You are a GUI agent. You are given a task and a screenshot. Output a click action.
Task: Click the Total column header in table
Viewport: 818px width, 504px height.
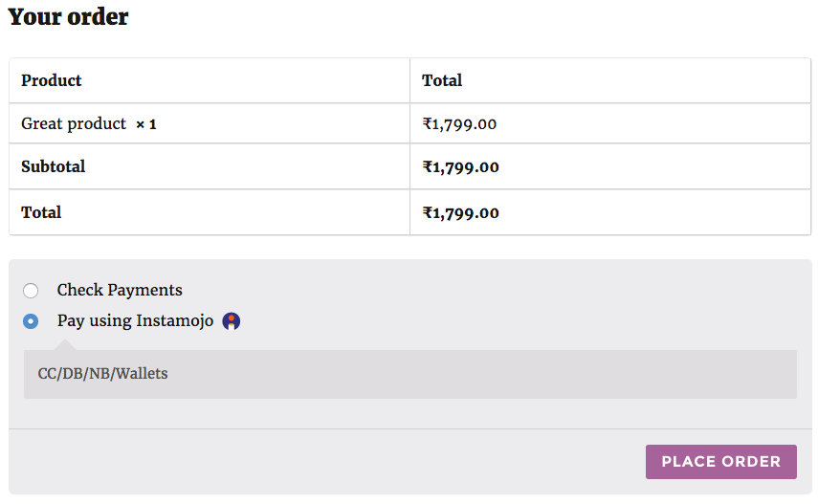pyautogui.click(x=442, y=80)
